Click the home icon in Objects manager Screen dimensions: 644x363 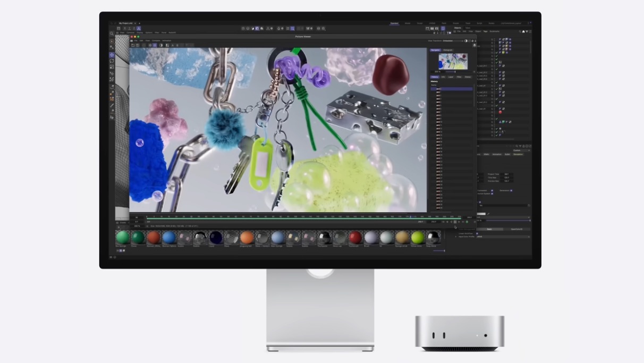pos(523,31)
